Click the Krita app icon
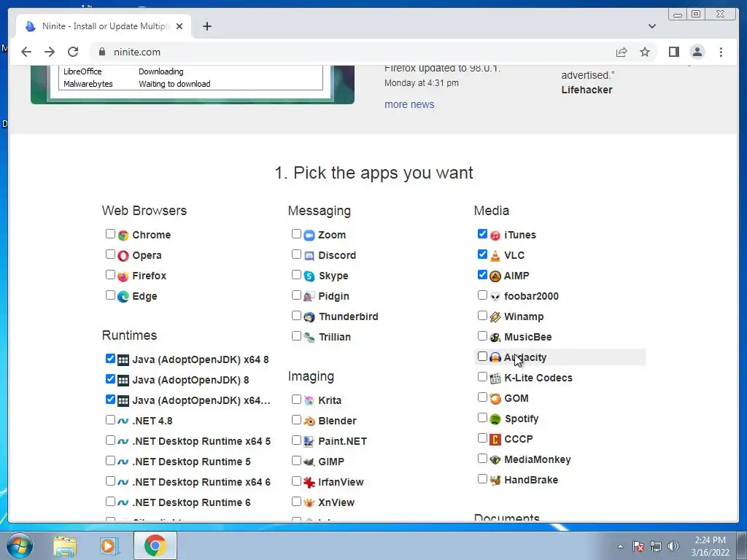The width and height of the screenshot is (747, 560). (309, 400)
